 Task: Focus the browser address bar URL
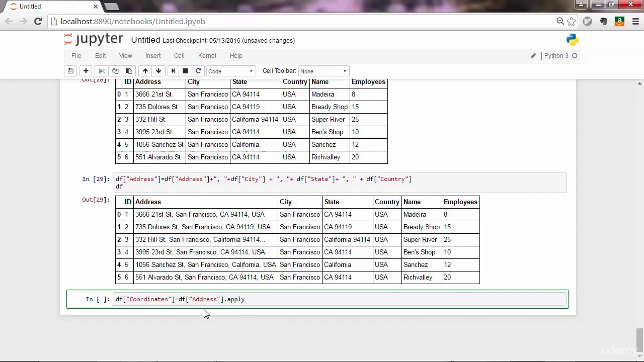click(133, 21)
